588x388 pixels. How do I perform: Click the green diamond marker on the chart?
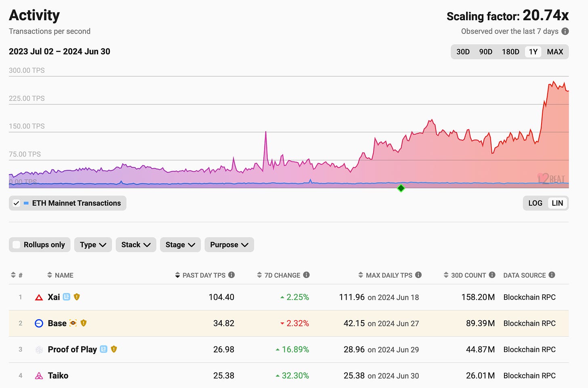coord(401,188)
